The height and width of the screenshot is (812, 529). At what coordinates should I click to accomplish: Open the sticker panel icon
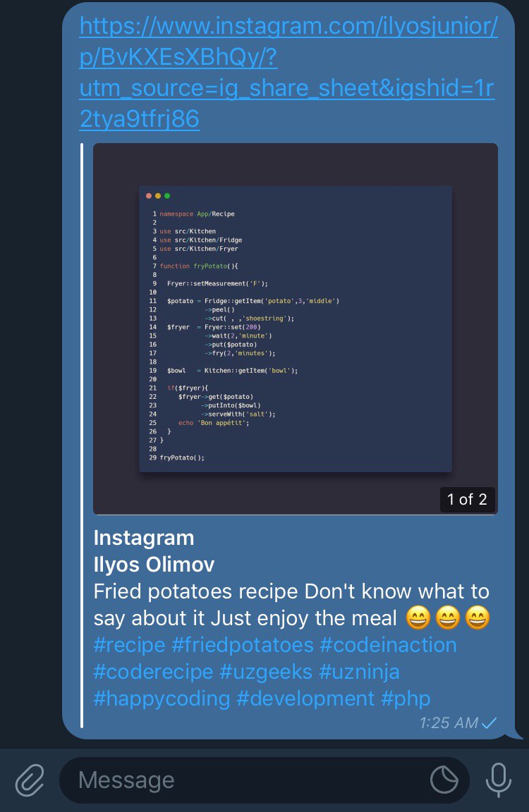[x=444, y=780]
